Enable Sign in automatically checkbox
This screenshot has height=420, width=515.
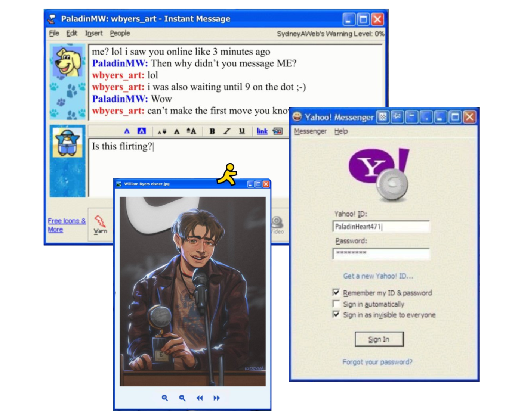(336, 304)
